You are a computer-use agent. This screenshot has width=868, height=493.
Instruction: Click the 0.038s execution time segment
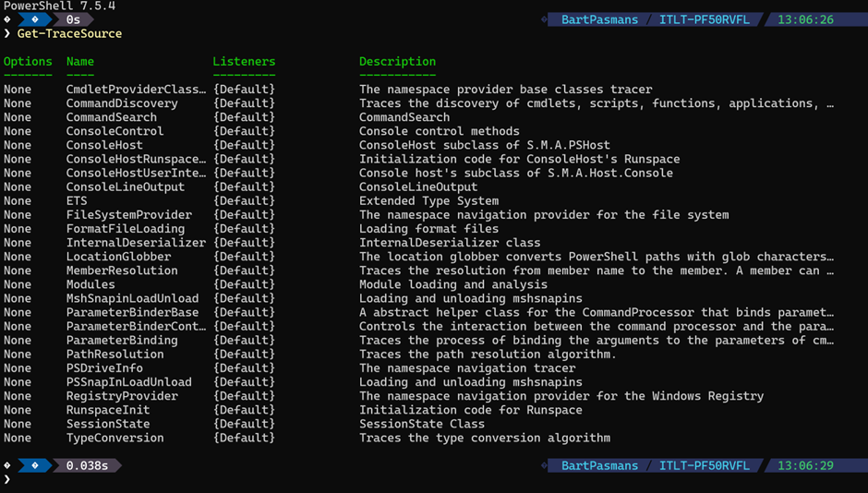[x=87, y=465]
